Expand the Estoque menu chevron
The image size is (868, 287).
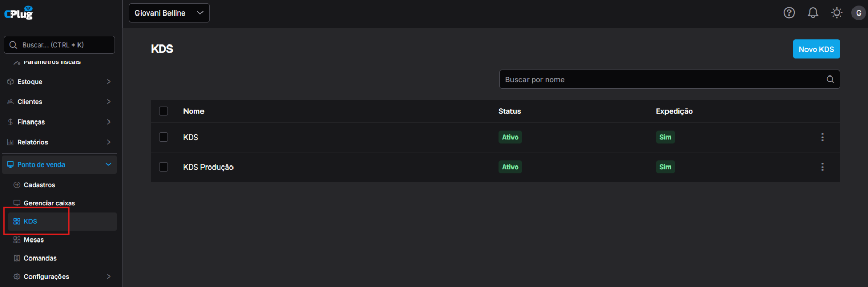tap(109, 82)
